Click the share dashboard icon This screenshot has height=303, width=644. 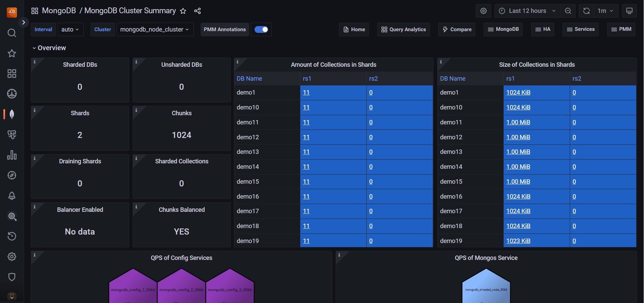click(197, 11)
